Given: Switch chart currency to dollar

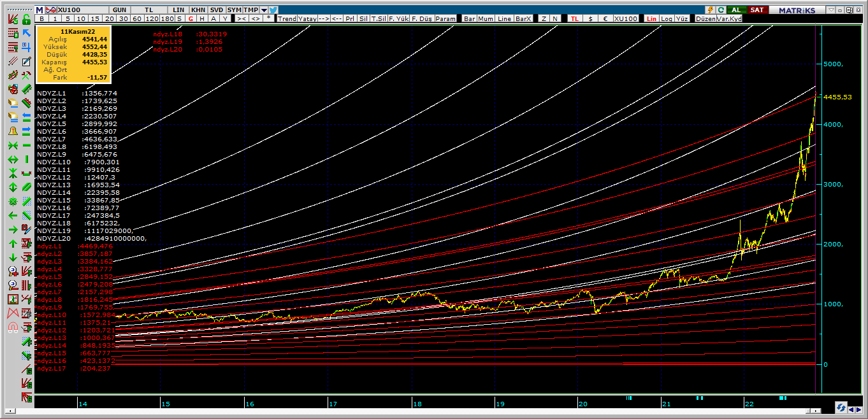Looking at the screenshot, I should tap(590, 18).
